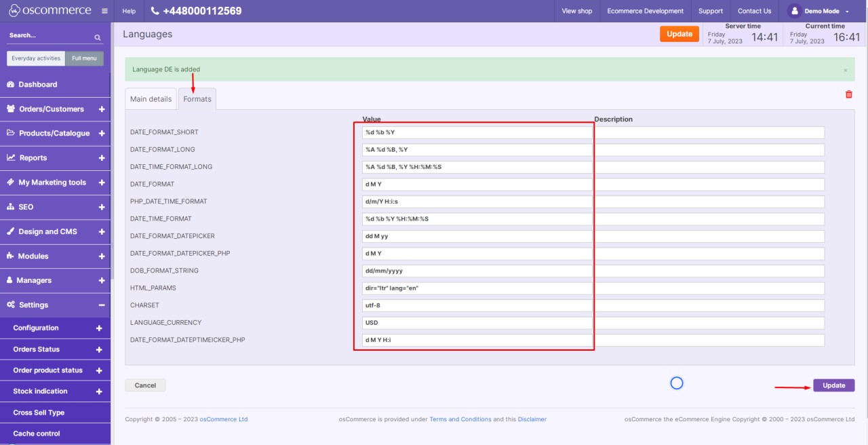Click the Dashboard icon in sidebar
This screenshot has height=445, width=868.
coord(10,85)
